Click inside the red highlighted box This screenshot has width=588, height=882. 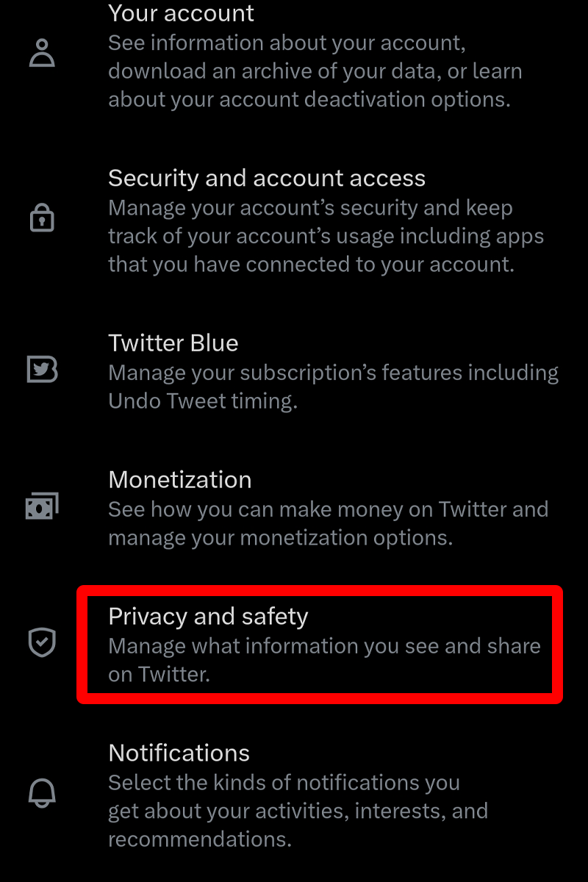pos(320,644)
